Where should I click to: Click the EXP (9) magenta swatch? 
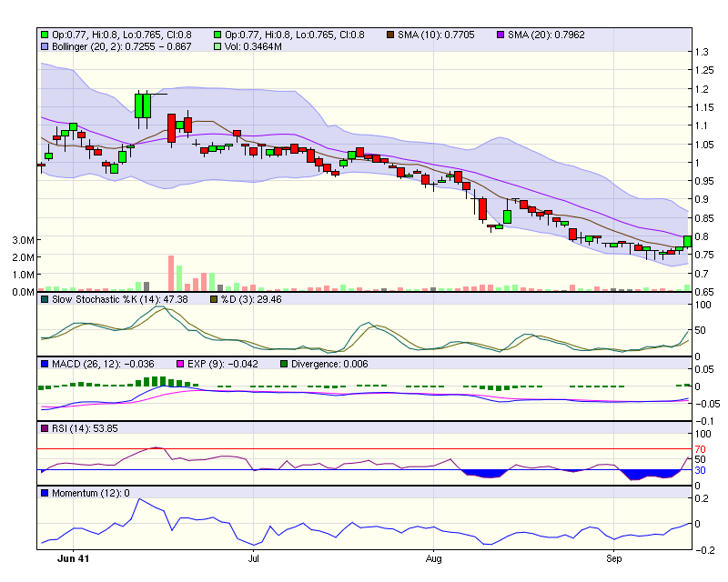click(x=180, y=364)
